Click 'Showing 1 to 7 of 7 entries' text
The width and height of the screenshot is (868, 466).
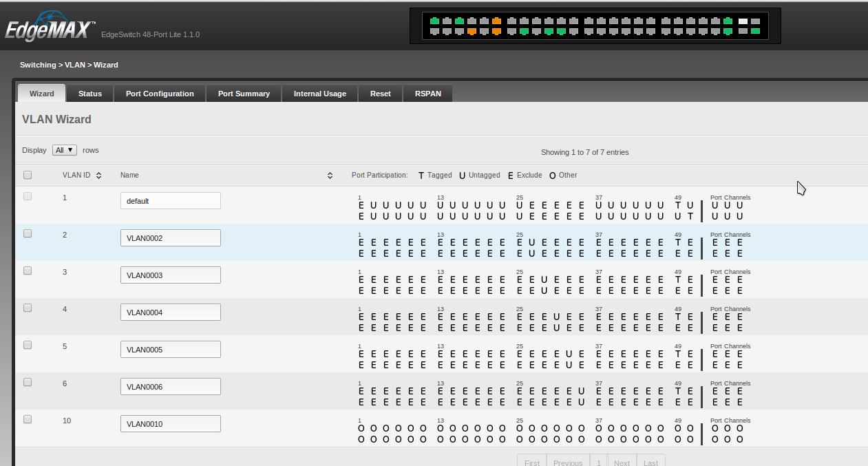point(584,152)
